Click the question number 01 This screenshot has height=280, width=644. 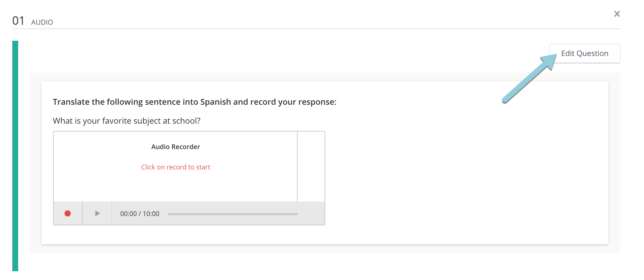point(18,21)
